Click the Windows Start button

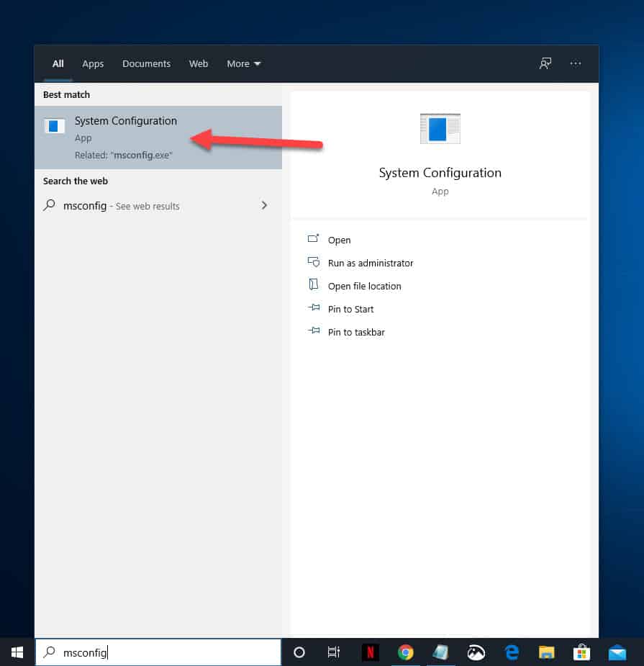(x=17, y=652)
